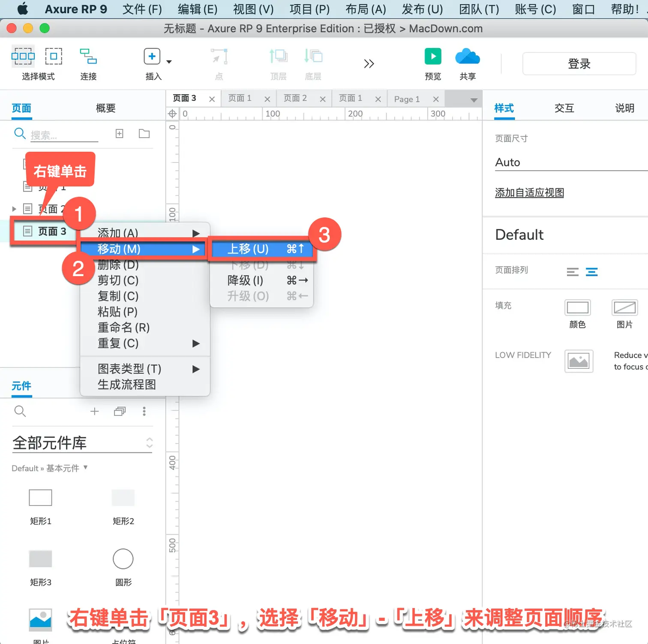Screen dimensions: 648x644
Task: Click the 共享 share cloud icon
Action: 468,57
